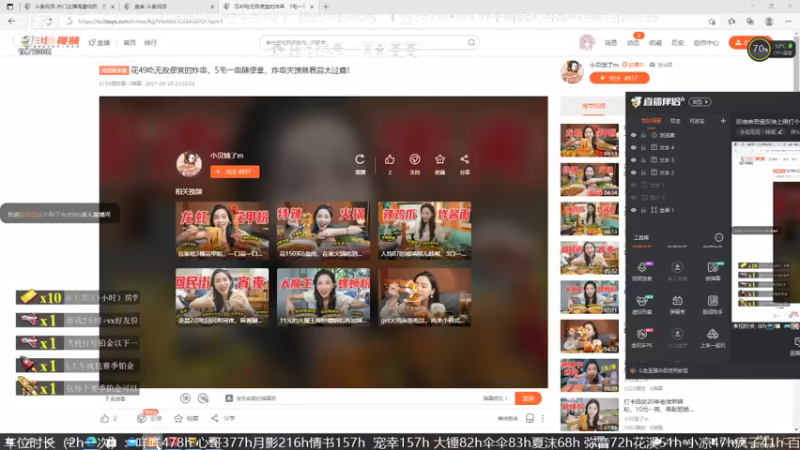Click the mobile phone icon under the player
The height and width of the screenshot is (450, 800).
[x=530, y=418]
